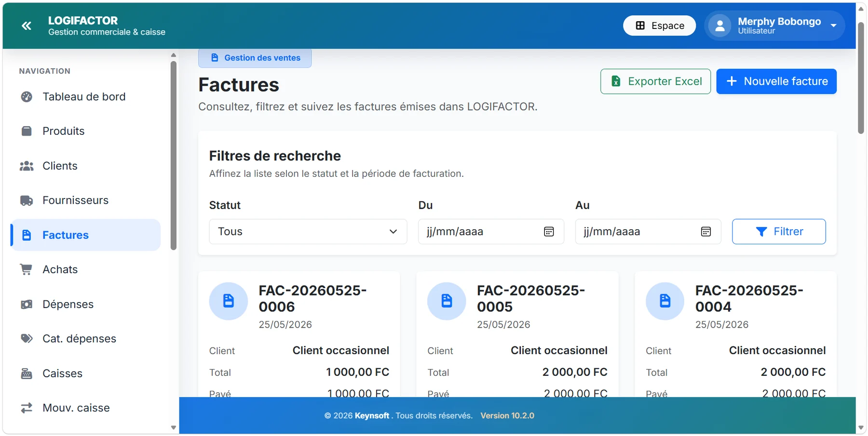The image size is (868, 436).
Task: Click the Gestion des ventes badge
Action: (x=255, y=58)
